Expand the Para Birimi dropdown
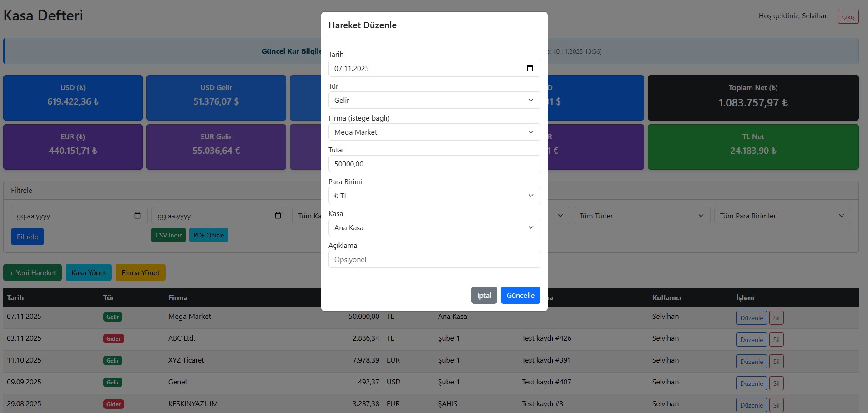The width and height of the screenshot is (868, 413). (x=434, y=196)
